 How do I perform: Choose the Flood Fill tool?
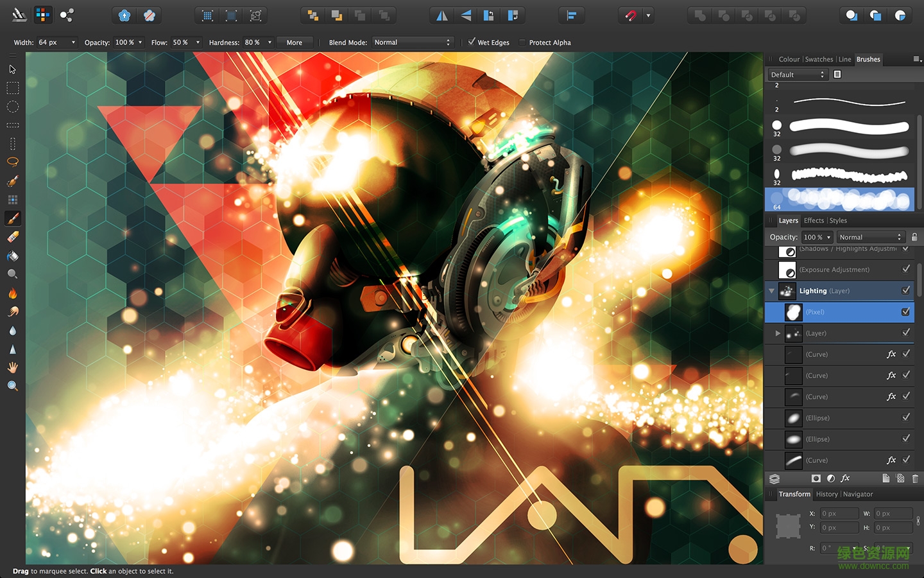[x=12, y=256]
